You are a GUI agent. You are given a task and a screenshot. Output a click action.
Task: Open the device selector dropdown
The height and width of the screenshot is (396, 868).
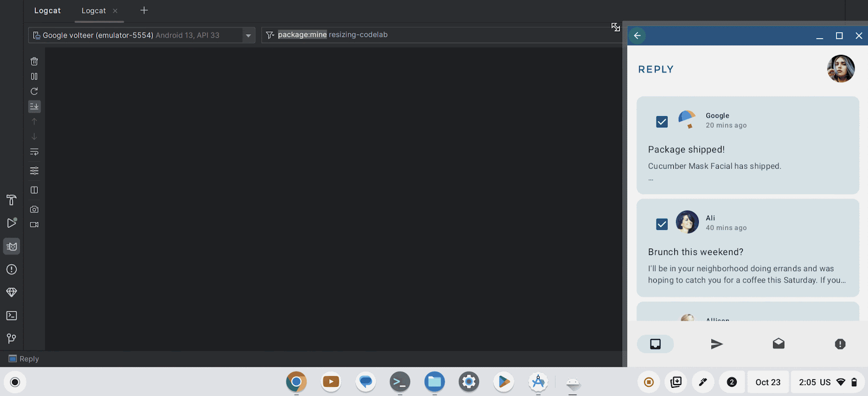click(x=248, y=35)
